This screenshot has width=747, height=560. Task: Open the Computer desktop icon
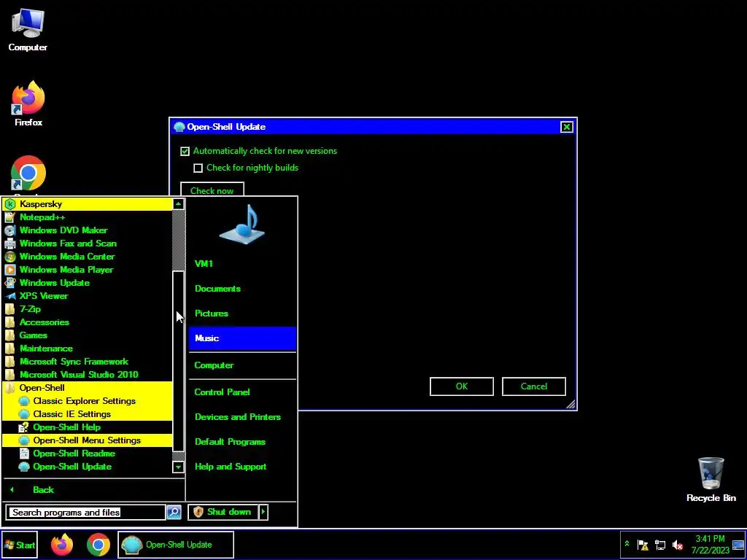click(x=28, y=29)
